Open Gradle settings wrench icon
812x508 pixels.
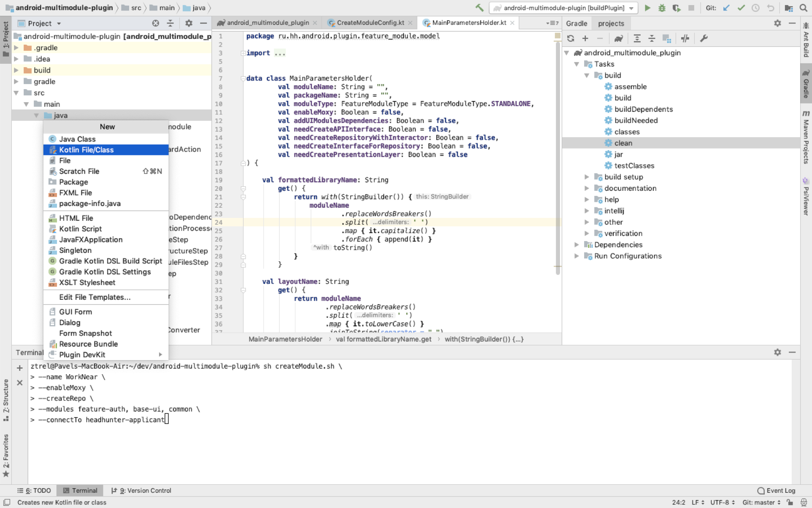[x=704, y=38]
